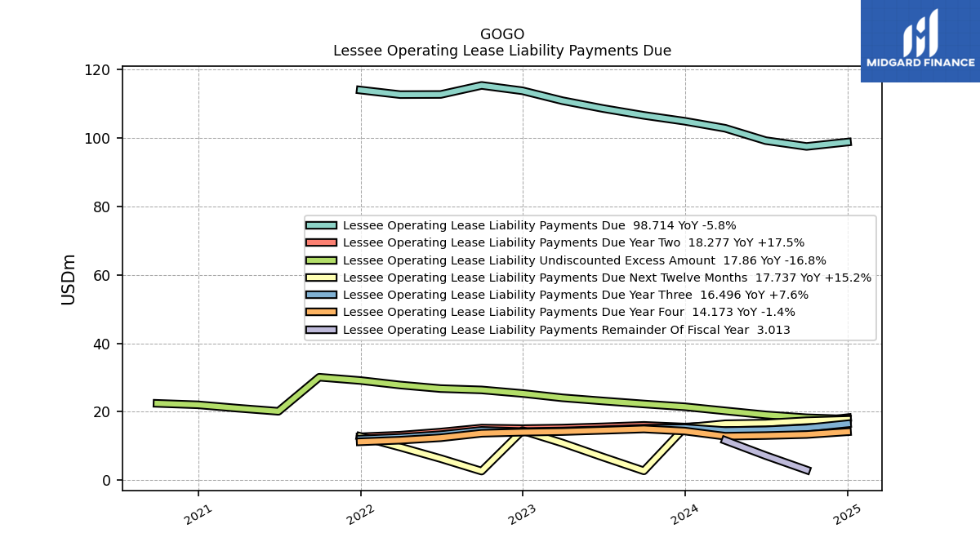Click the green Undiscounted Excess Amount line near 2021
This screenshot has height=551, width=980.
(x=198, y=404)
